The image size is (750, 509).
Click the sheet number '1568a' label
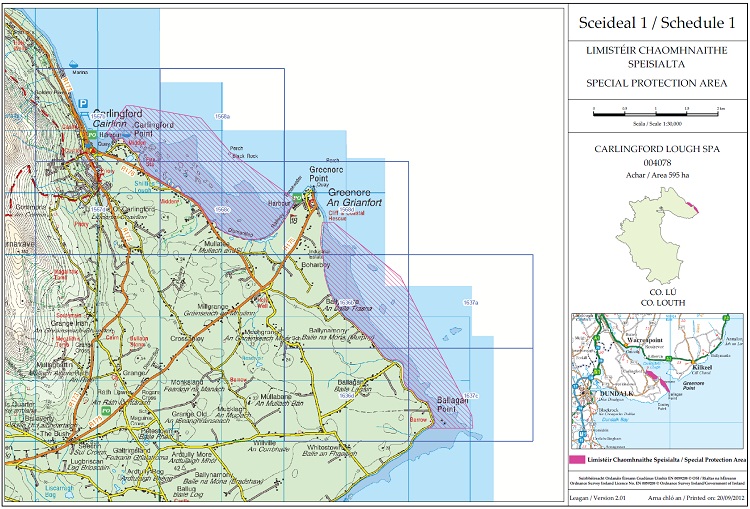point(222,116)
